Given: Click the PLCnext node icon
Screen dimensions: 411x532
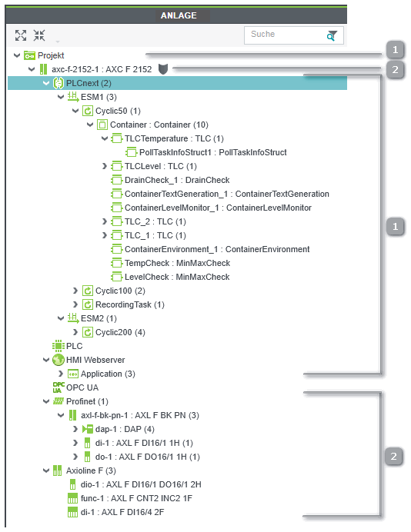Looking at the screenshot, I should tap(58, 83).
